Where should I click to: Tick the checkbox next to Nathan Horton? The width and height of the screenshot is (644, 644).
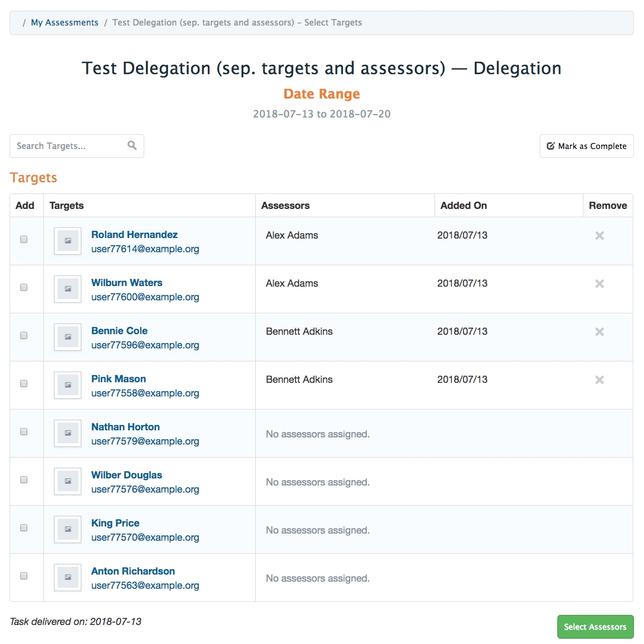coord(24,432)
